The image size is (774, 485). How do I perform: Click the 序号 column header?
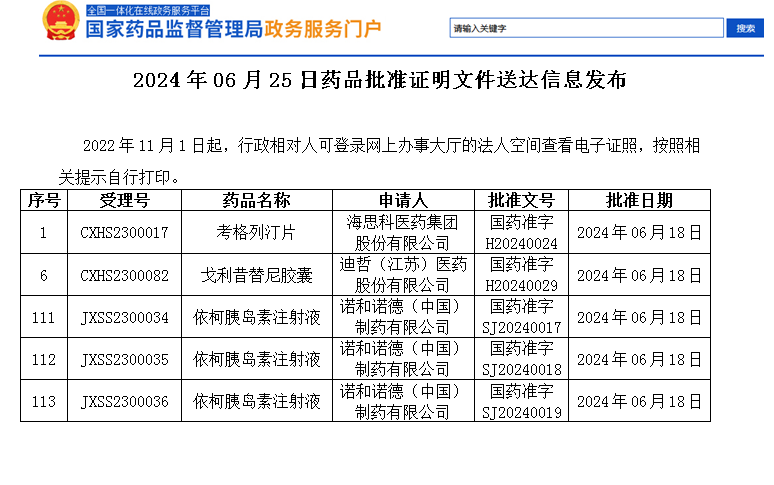coord(44,200)
